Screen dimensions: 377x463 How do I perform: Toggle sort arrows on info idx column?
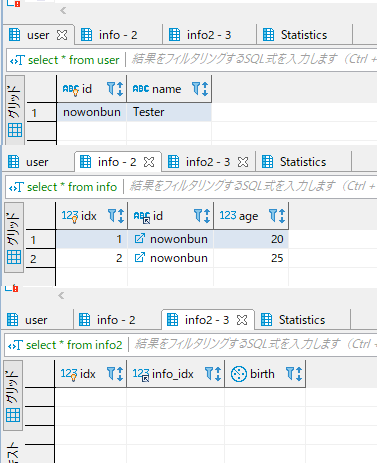coord(121,216)
